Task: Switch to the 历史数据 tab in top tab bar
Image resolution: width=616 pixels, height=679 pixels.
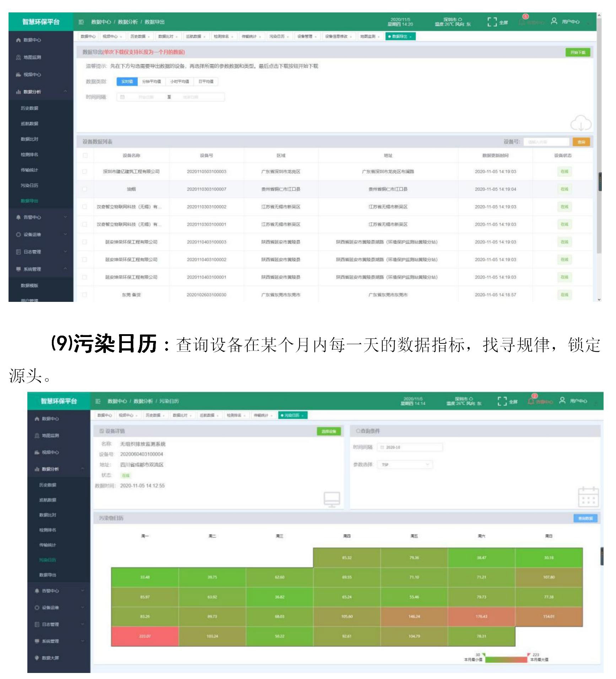Action: tap(139, 37)
